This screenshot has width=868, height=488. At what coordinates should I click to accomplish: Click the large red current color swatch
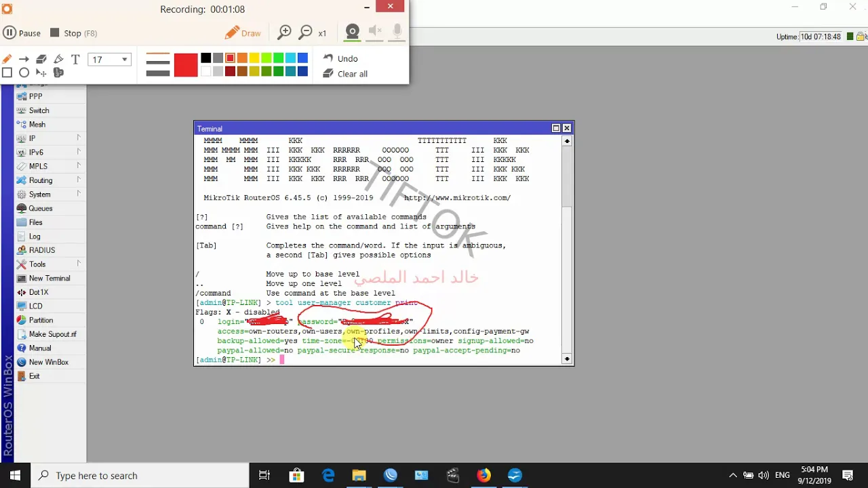[x=185, y=65]
